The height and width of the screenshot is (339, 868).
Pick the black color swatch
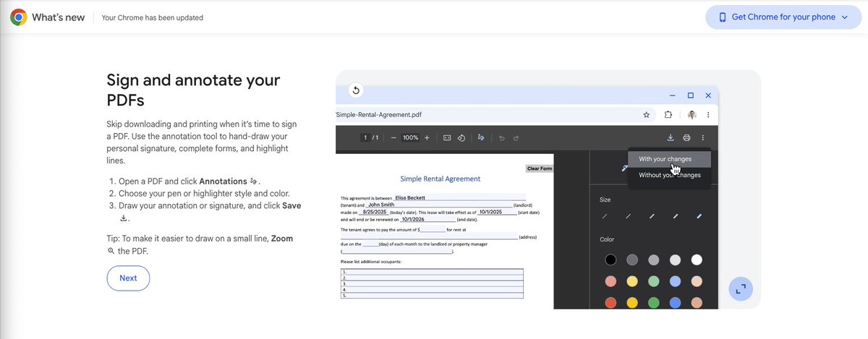coord(610,259)
